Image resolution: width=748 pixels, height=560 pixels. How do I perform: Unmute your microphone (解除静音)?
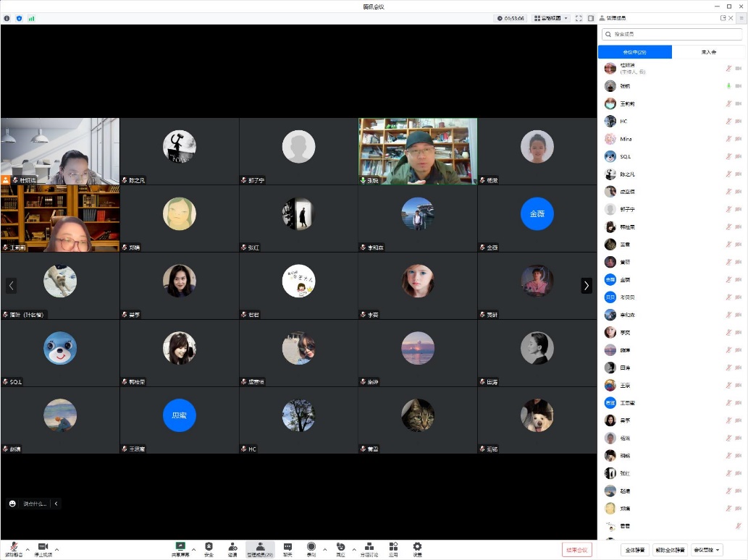pos(14,547)
